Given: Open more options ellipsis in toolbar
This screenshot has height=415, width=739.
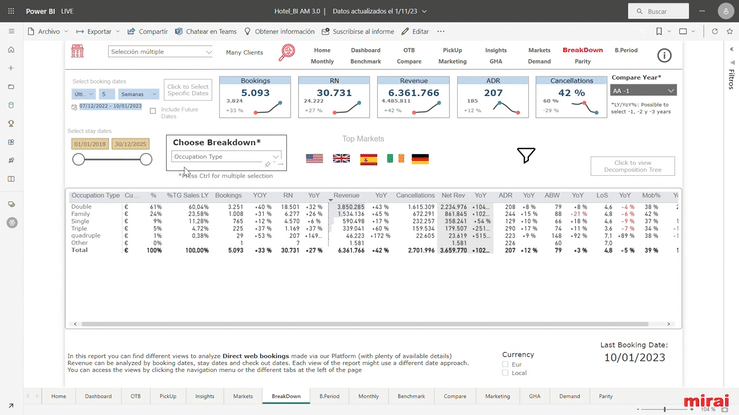Looking at the screenshot, I should point(441,32).
